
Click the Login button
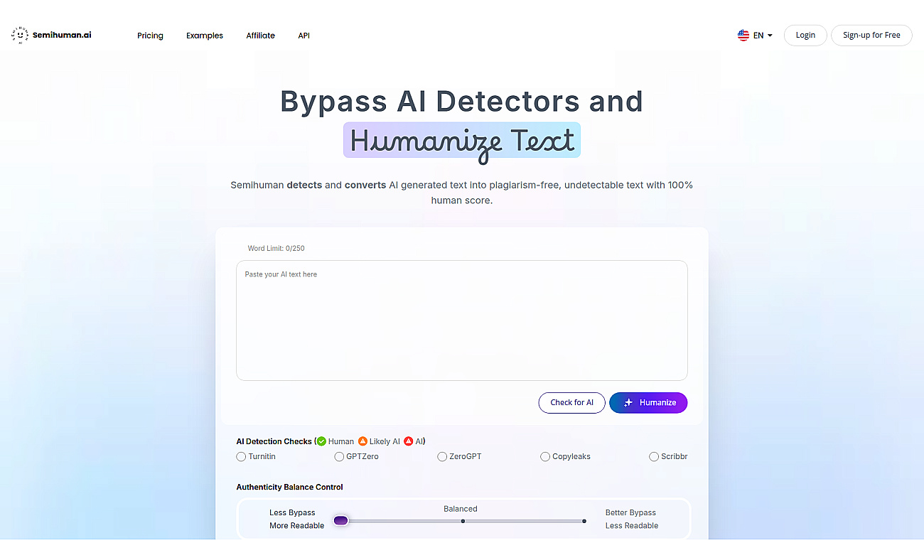[805, 36]
